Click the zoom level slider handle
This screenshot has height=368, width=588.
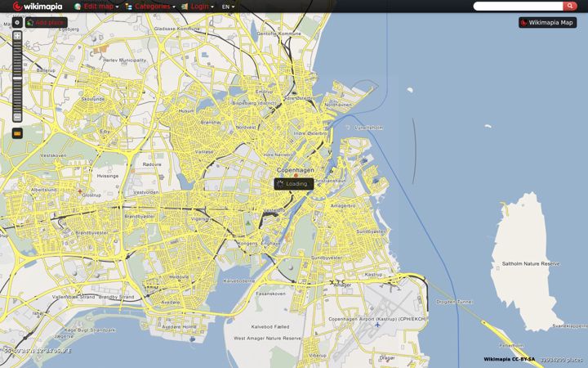pyautogui.click(x=17, y=78)
